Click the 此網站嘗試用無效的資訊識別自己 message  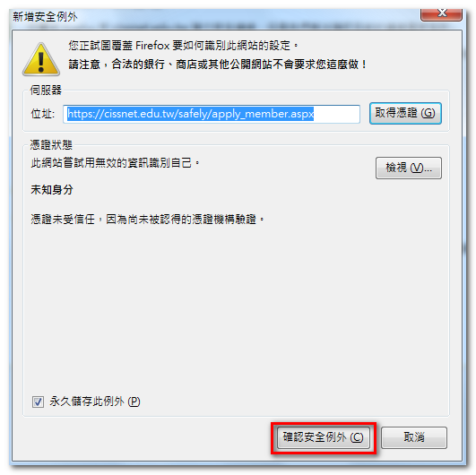116,163
